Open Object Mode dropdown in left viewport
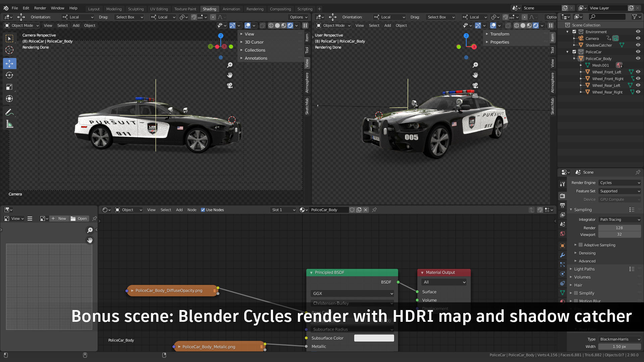 click(x=22, y=25)
